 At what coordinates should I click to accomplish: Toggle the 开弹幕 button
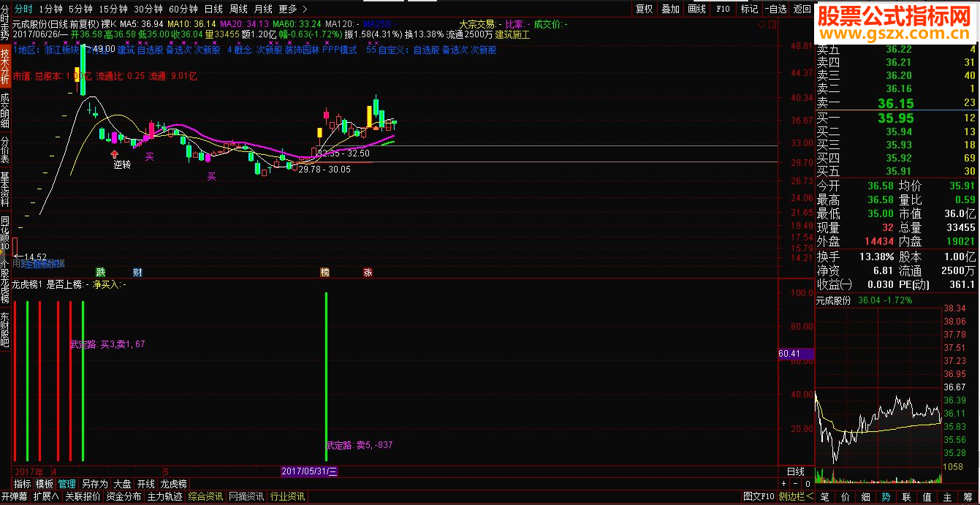(15, 497)
